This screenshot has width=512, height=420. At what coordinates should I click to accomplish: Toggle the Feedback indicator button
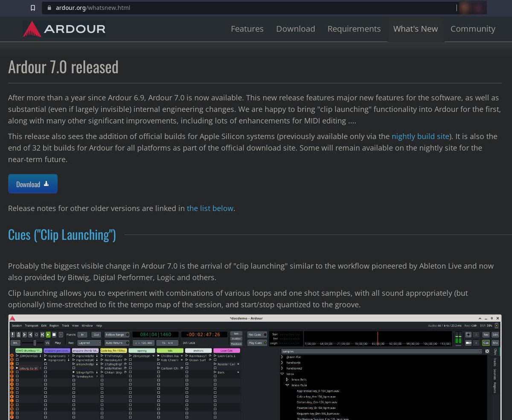tap(236, 344)
